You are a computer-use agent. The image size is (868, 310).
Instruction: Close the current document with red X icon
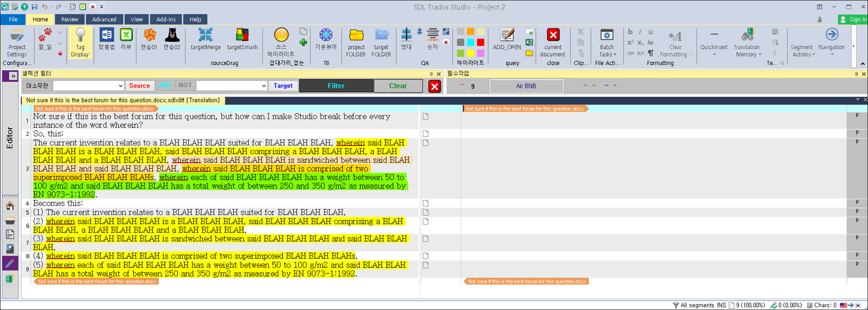click(553, 43)
